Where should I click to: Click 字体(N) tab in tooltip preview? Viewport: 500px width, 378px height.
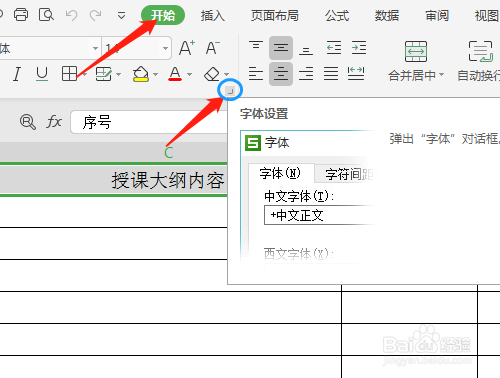pyautogui.click(x=280, y=173)
